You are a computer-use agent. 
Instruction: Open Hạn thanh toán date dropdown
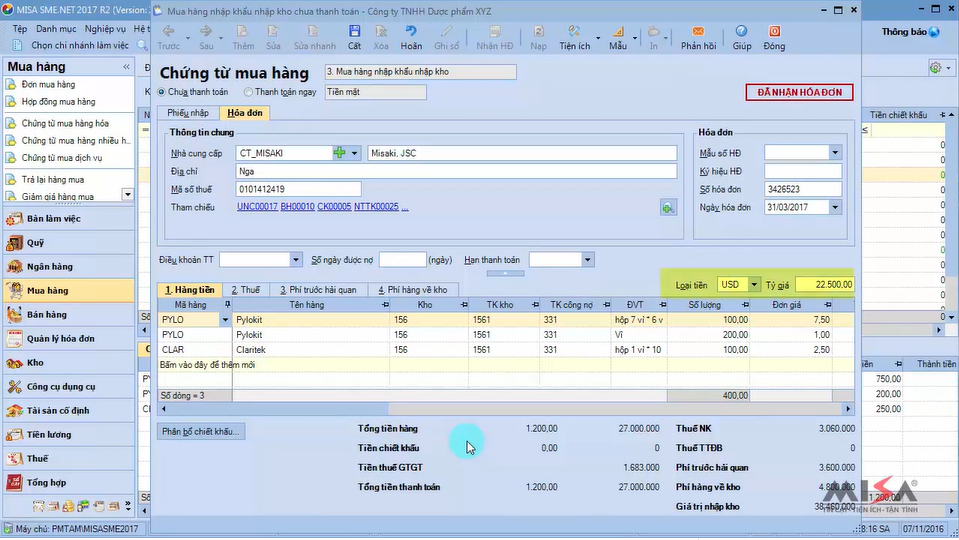click(x=588, y=260)
